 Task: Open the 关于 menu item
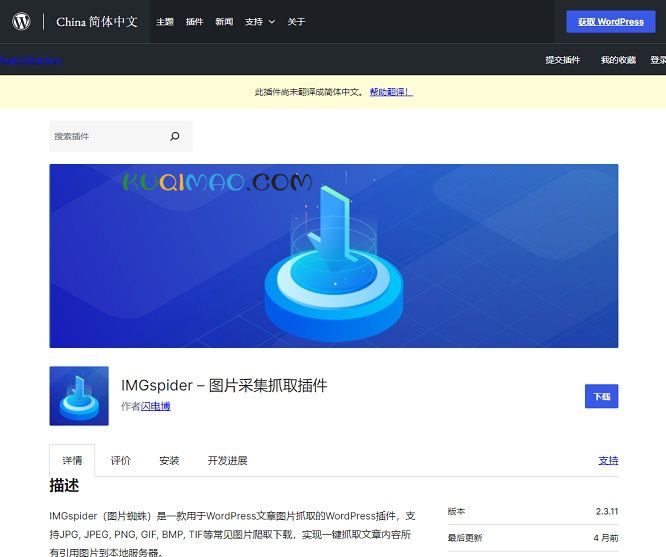296,22
